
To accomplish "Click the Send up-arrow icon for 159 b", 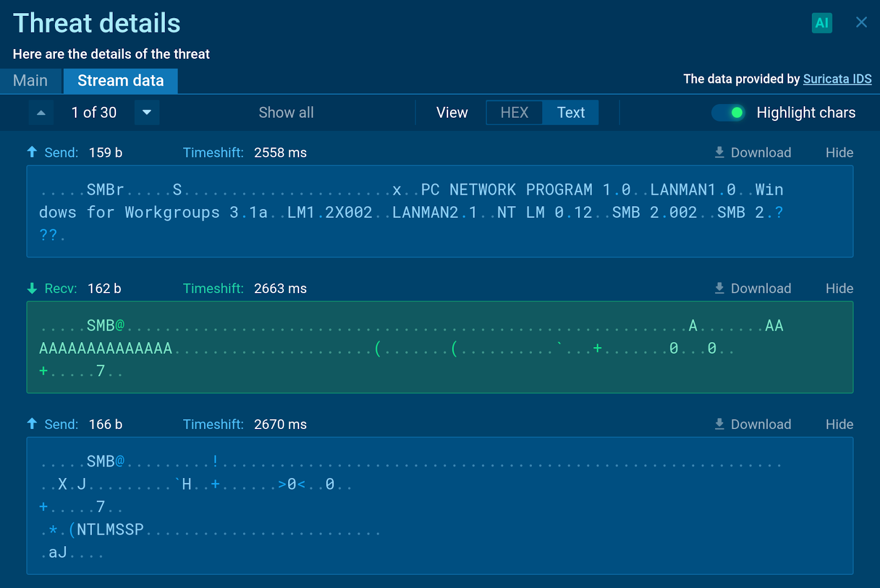I will coord(32,152).
